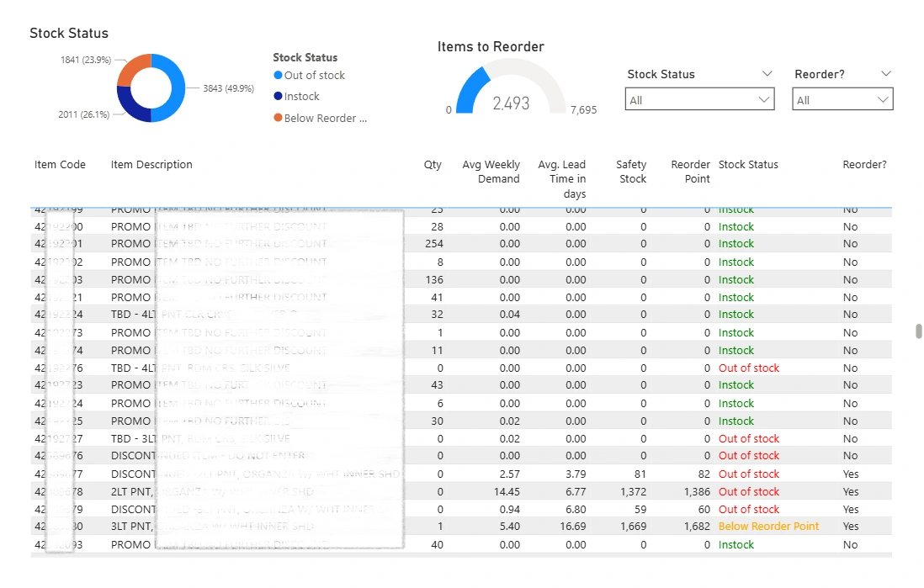
Task: Click Avg Weekly Demand value 2.57
Action: coord(510,474)
